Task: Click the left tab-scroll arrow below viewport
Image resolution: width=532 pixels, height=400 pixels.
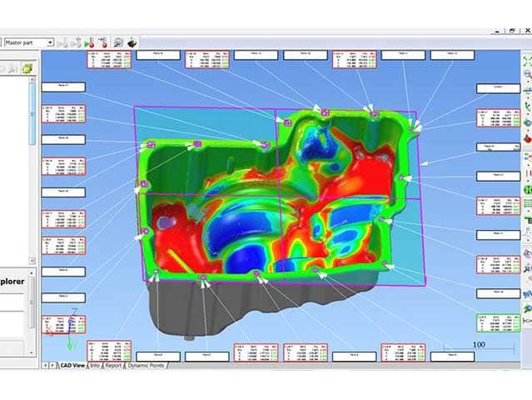Action: (x=45, y=365)
